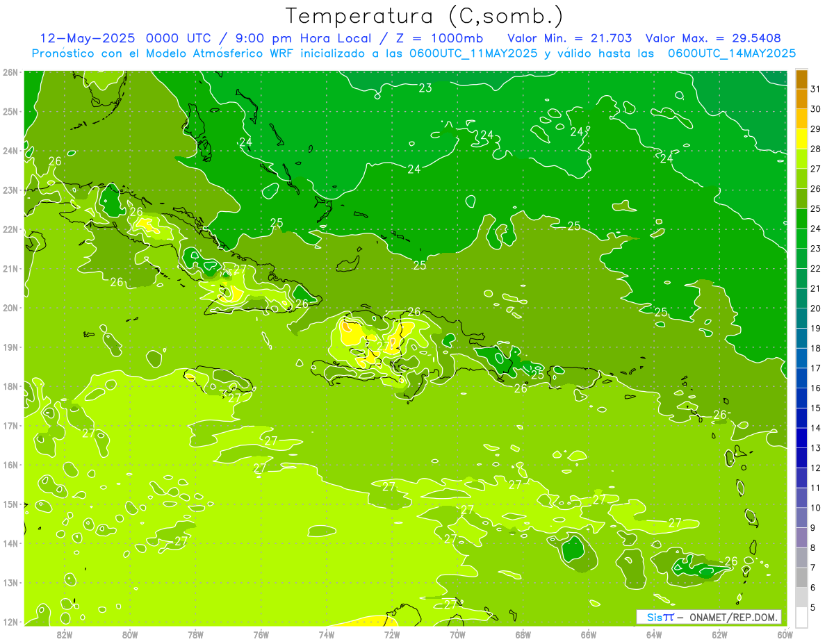Click the 23N latitude axis label
The height and width of the screenshot is (644, 834).
[x=10, y=190]
